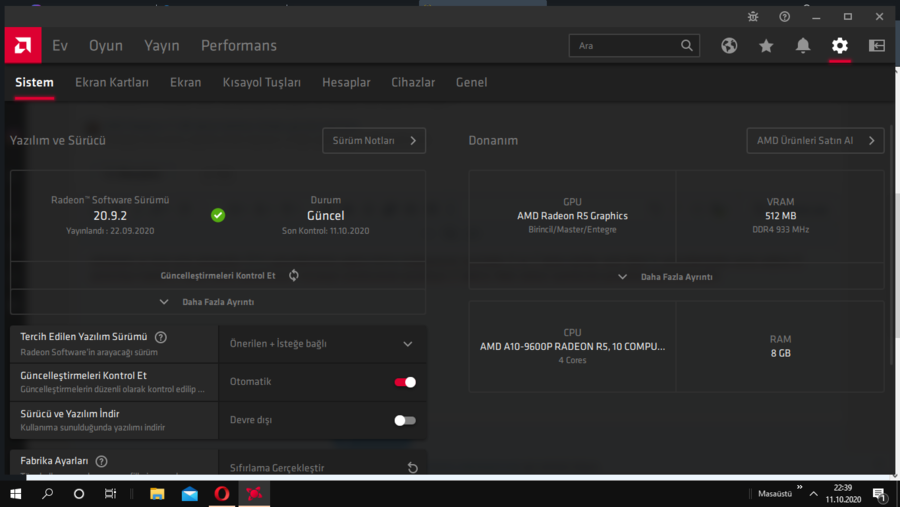Open Windows Start menu

click(15, 494)
